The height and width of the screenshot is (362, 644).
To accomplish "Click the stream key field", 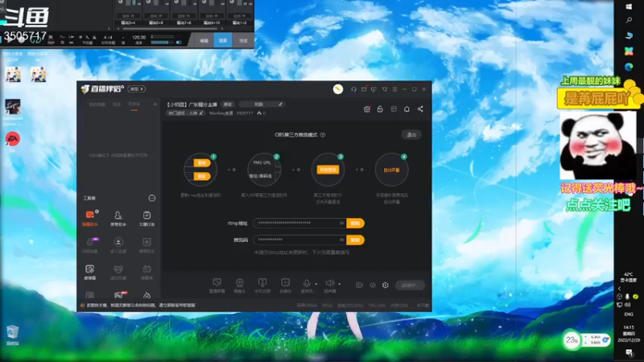I will tap(299, 240).
